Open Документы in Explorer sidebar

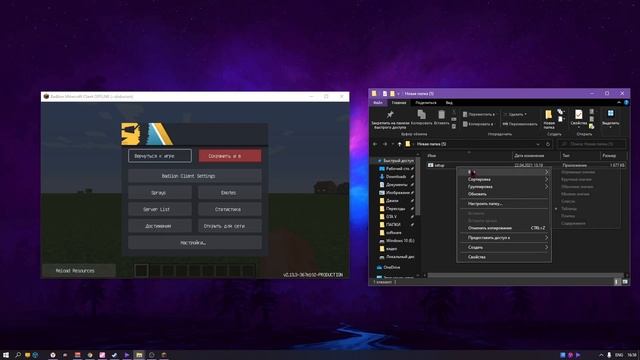[x=396, y=185]
